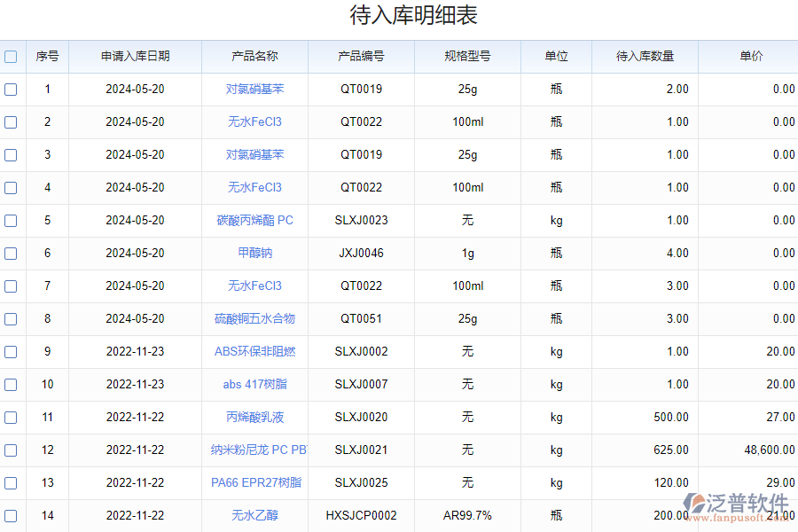This screenshot has height=532, width=798.
Task: Open the 丙烯酸乳液 product link
Action: [x=254, y=417]
